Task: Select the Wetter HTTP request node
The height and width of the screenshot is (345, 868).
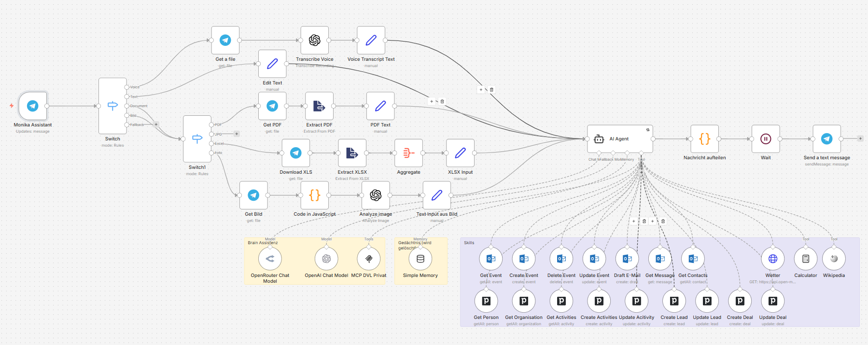Action: [x=772, y=259]
